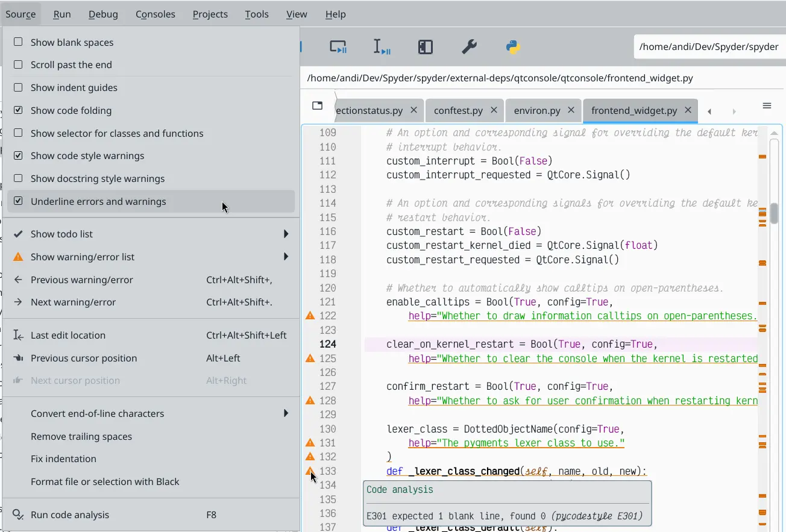This screenshot has height=532, width=786.
Task: Open Spyder Preferences via wrench icon
Action: pyautogui.click(x=470, y=46)
